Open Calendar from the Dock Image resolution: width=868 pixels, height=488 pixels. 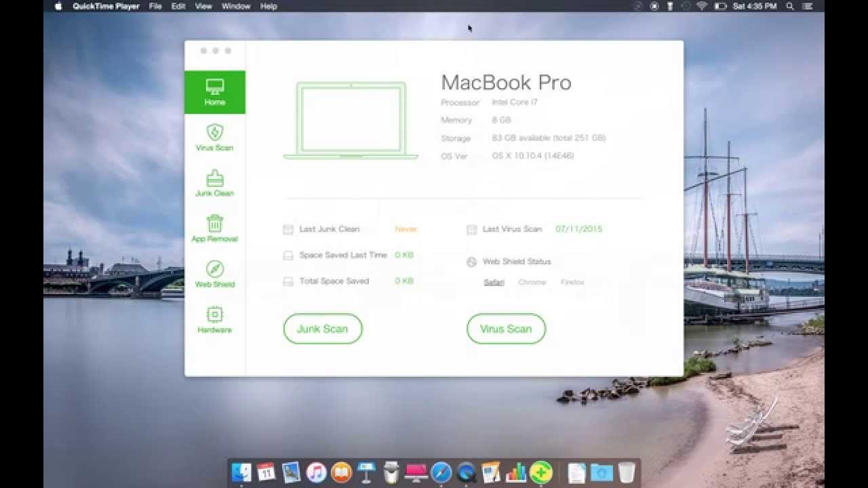(267, 472)
